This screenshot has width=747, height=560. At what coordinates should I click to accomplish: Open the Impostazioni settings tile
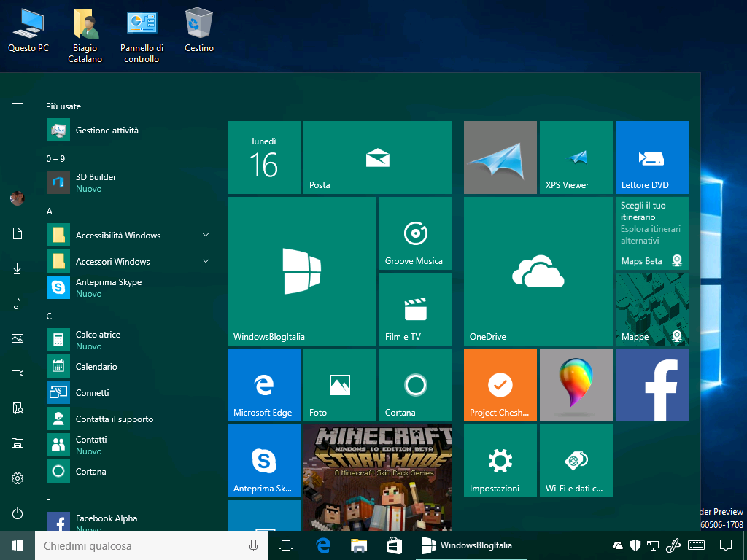point(500,461)
